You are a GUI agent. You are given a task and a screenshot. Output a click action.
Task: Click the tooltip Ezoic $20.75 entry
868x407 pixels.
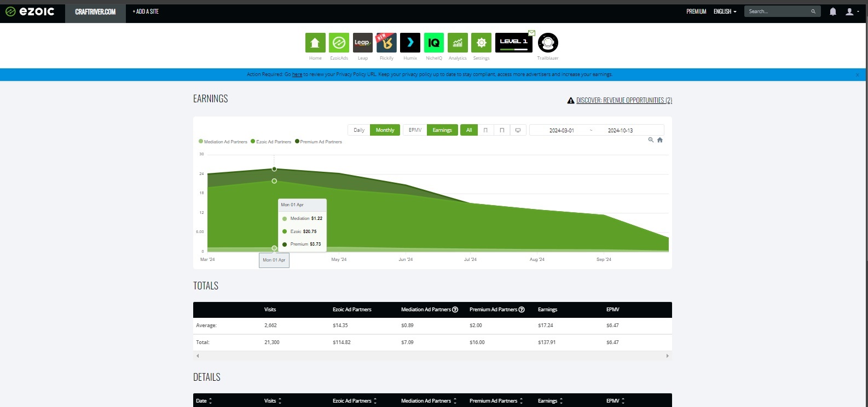click(299, 231)
